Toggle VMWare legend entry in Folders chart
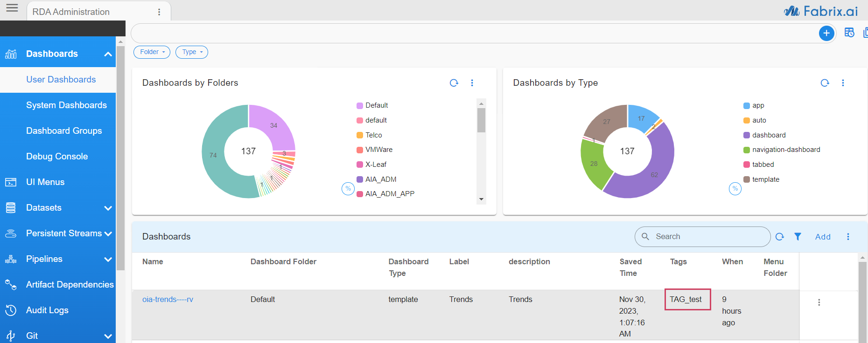This screenshot has width=868, height=343. tap(378, 150)
